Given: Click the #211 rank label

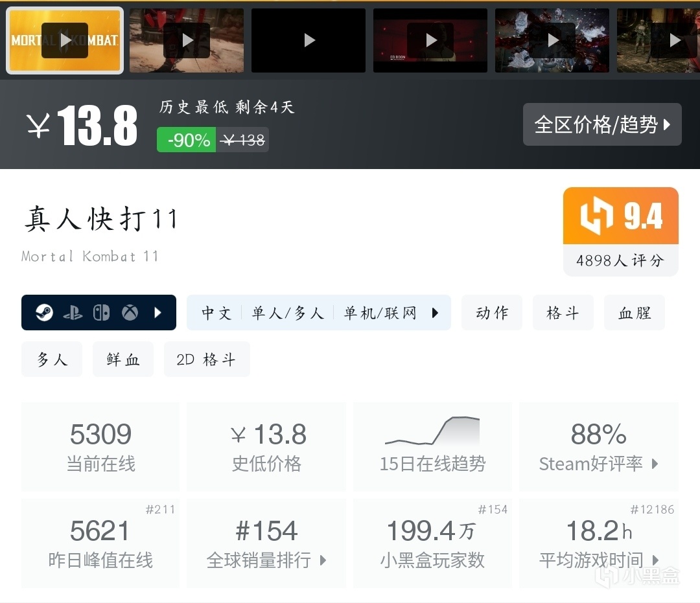Looking at the screenshot, I should click(160, 509).
